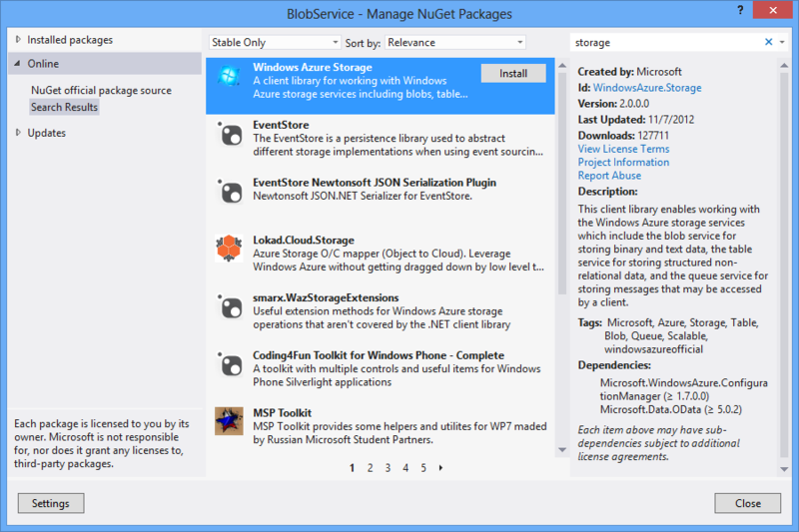Go to results page 4
This screenshot has height=532, width=799.
[405, 468]
